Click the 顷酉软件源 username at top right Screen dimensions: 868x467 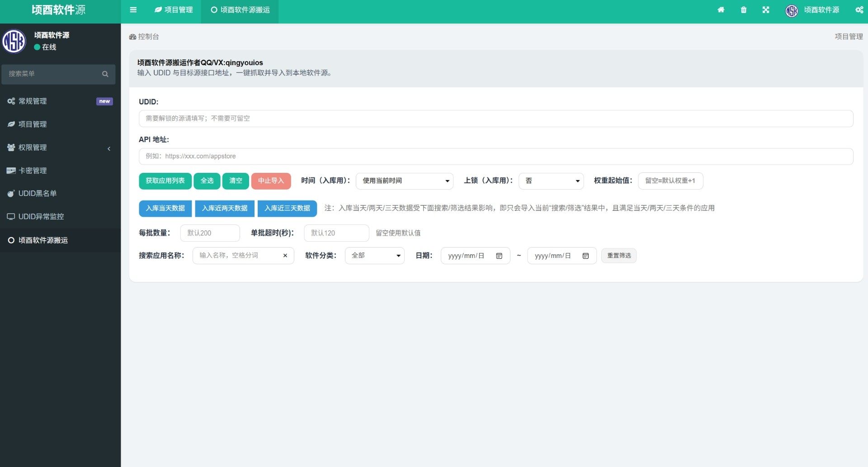tap(821, 10)
